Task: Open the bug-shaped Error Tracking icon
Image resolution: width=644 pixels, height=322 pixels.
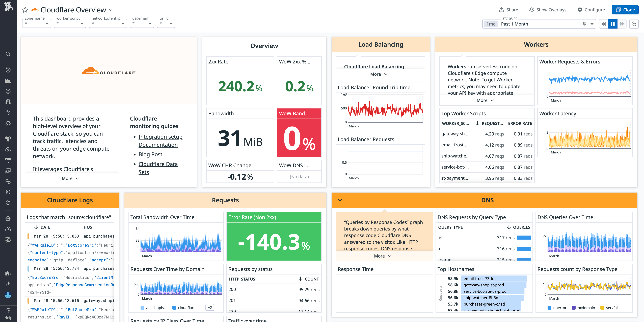Action: (8, 218)
